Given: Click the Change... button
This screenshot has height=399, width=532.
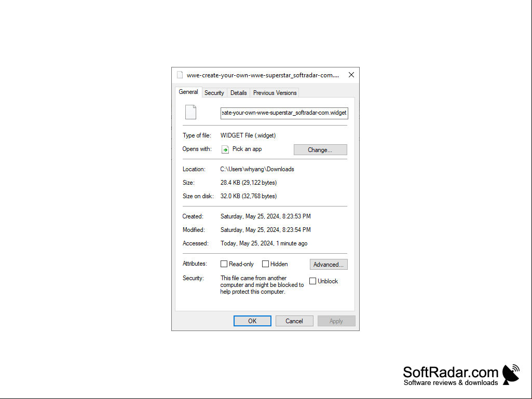Looking at the screenshot, I should [320, 149].
